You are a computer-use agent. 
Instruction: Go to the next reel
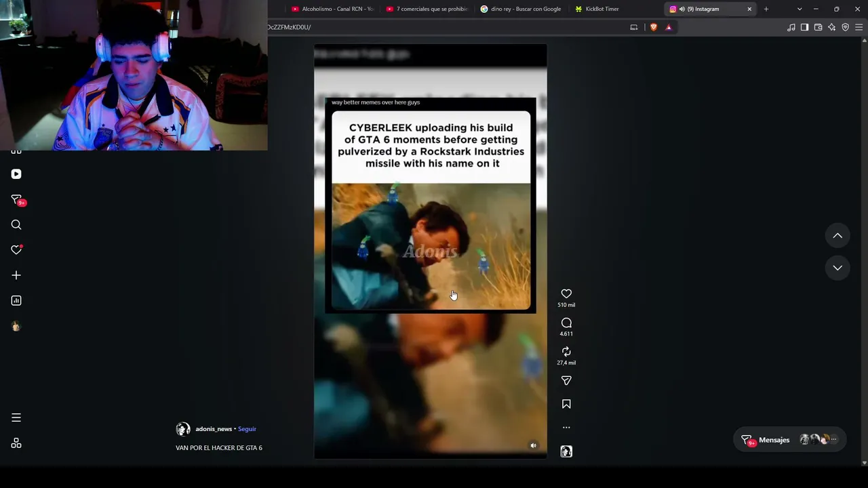click(x=837, y=268)
